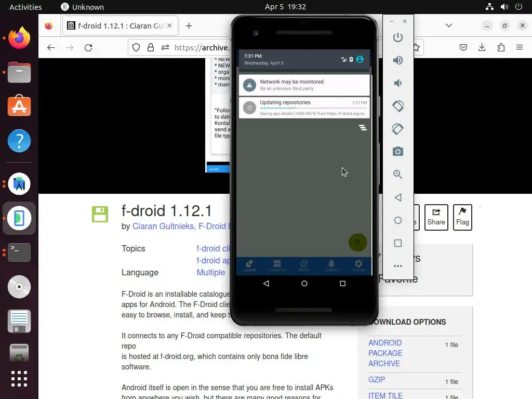This screenshot has height=399, width=532.
Task: Close the f-droid Firefox tab
Action: click(x=169, y=25)
